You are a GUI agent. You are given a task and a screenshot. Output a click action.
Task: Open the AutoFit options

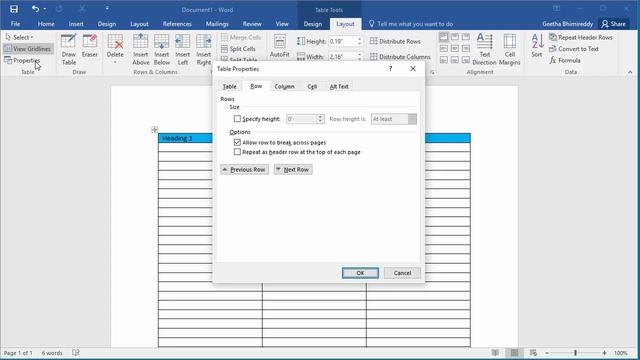[280, 46]
